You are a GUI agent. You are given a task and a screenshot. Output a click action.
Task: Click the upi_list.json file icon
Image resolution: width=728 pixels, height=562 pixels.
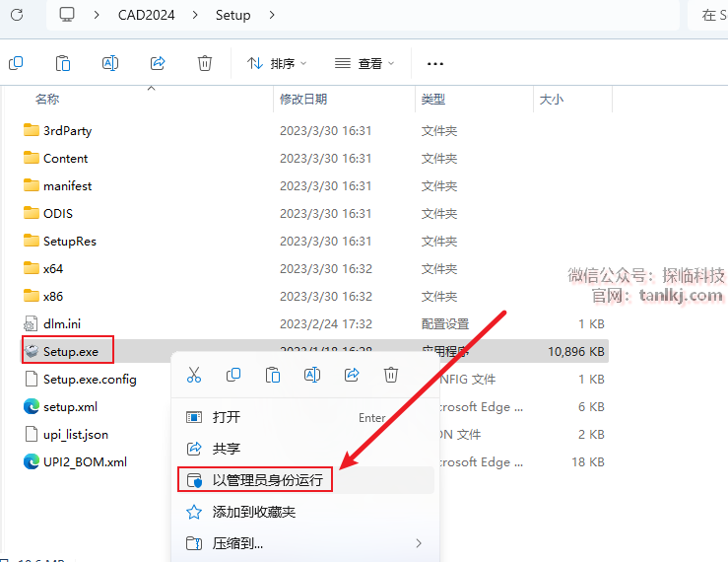click(x=32, y=434)
